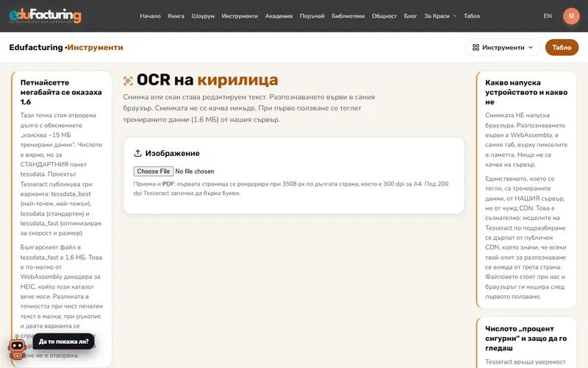Viewport: 588px width, 368px height.
Task: Click the grid icon on Инструменти dropdown
Action: pos(476,47)
